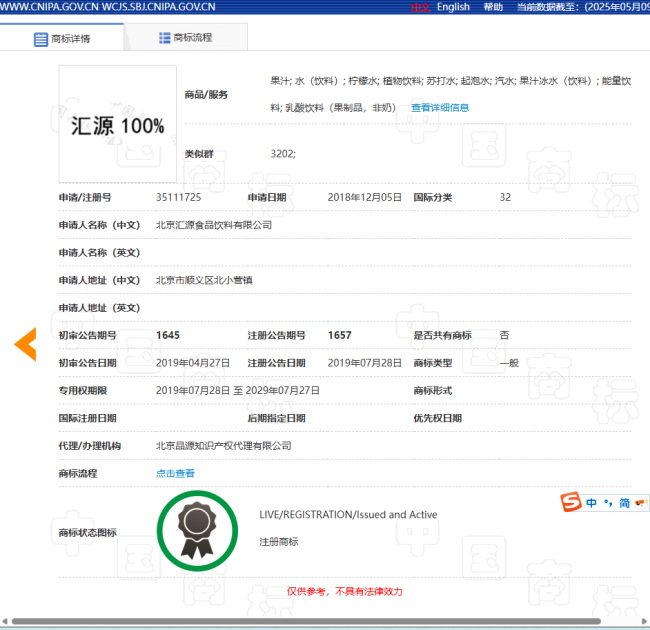
Task: Switch site language to English
Action: tap(453, 7)
